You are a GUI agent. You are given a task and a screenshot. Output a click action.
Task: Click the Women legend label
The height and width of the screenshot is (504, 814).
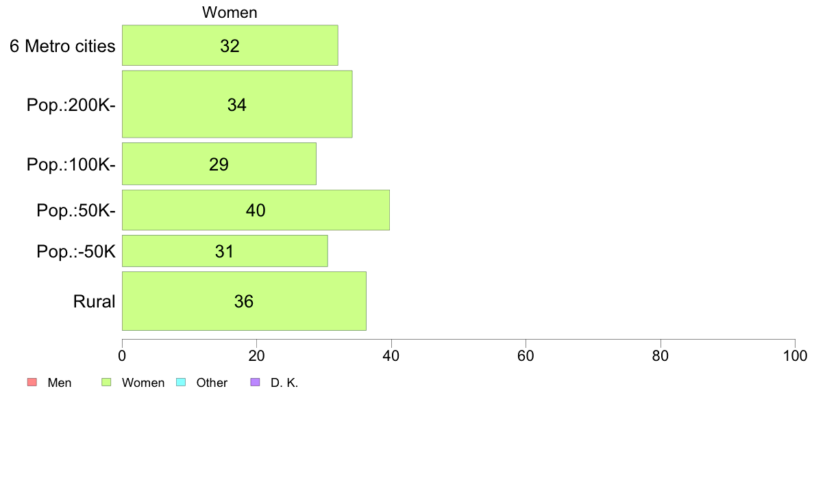[x=143, y=383]
